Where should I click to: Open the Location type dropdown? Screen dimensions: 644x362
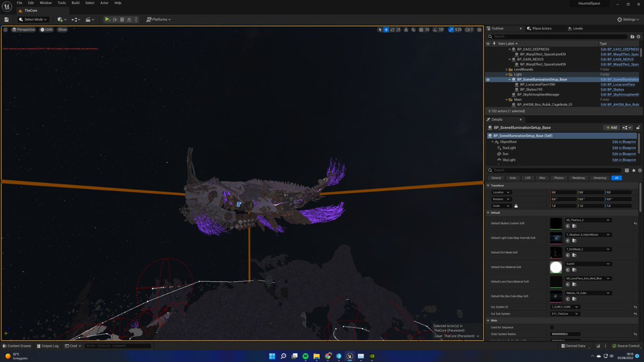pyautogui.click(x=501, y=192)
